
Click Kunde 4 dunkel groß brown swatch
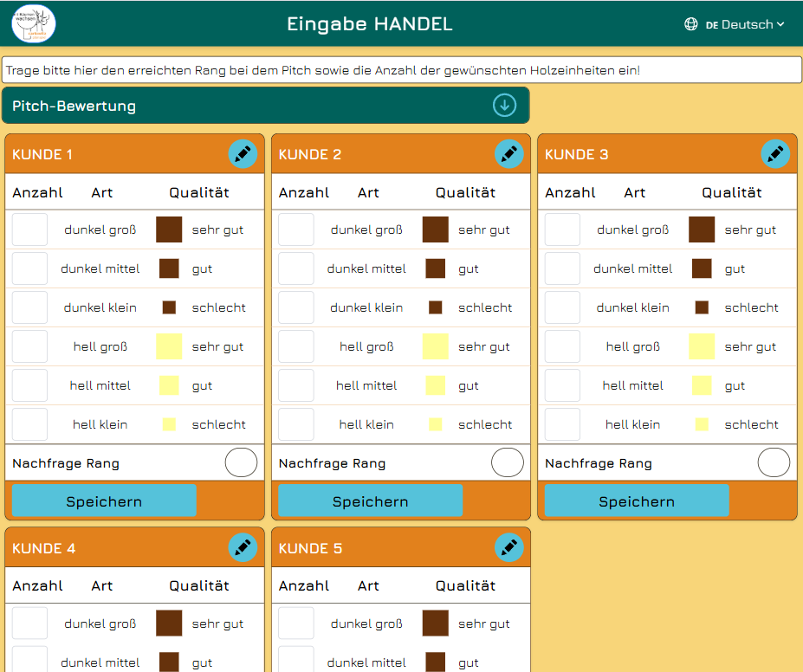[169, 623]
